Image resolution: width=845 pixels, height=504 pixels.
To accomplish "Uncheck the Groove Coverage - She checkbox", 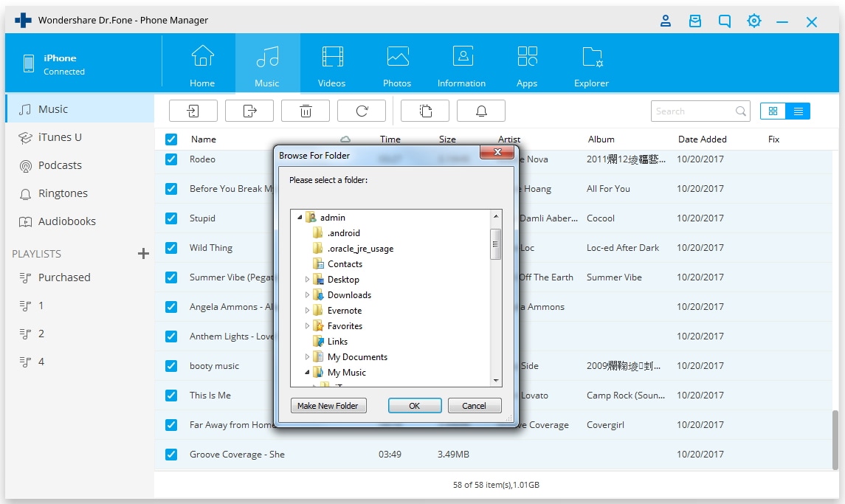I will coord(171,455).
